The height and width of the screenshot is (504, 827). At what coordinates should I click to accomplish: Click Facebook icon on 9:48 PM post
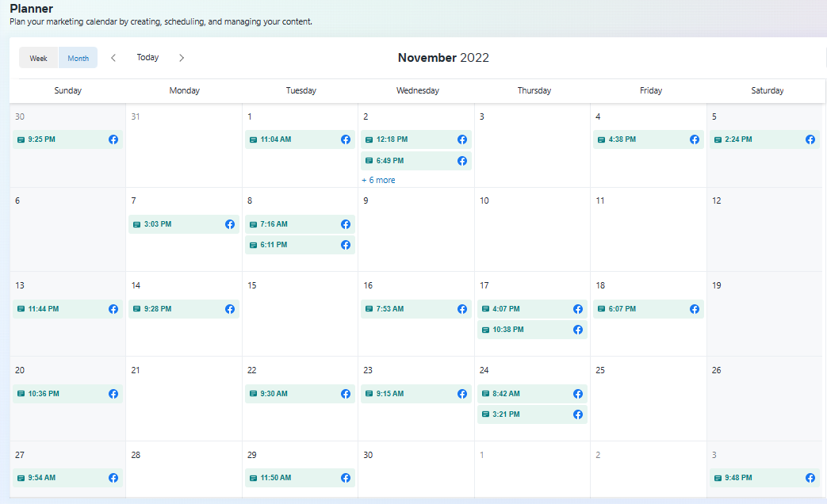810,478
